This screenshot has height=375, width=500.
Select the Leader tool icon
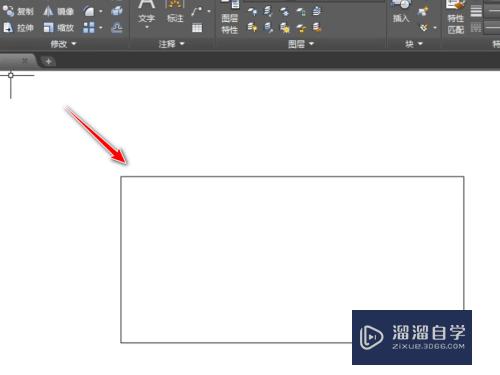click(197, 12)
